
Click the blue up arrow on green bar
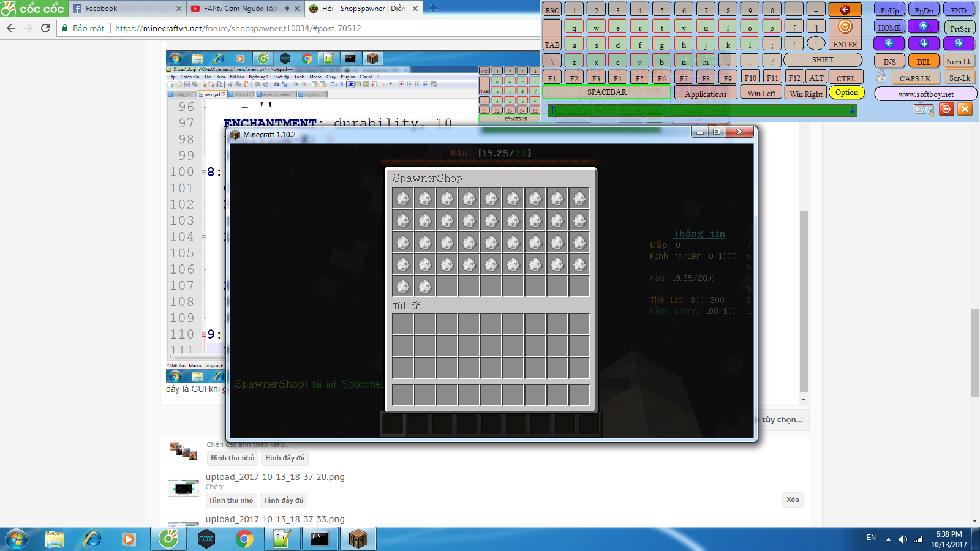click(552, 110)
